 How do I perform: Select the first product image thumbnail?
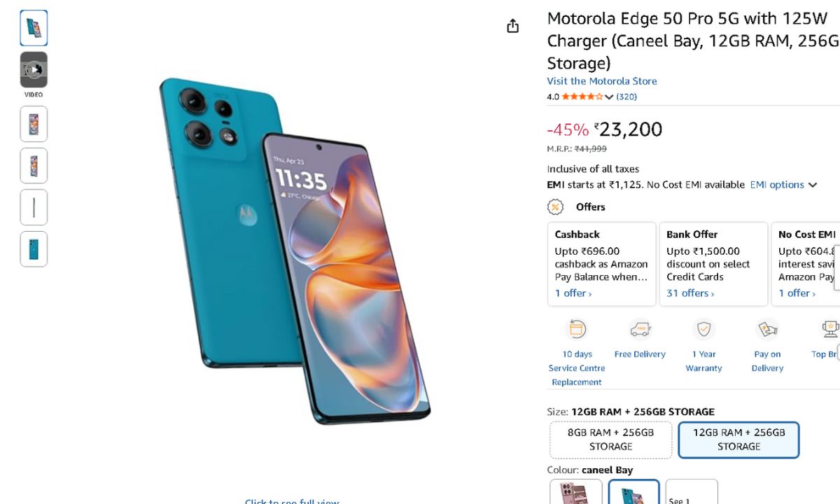click(x=34, y=28)
